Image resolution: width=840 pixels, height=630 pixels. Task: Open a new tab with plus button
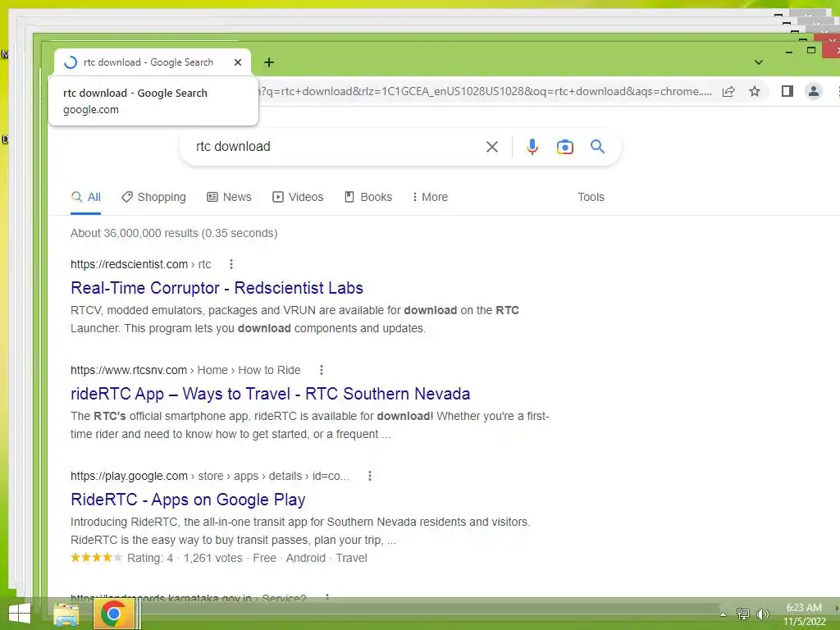(x=269, y=62)
